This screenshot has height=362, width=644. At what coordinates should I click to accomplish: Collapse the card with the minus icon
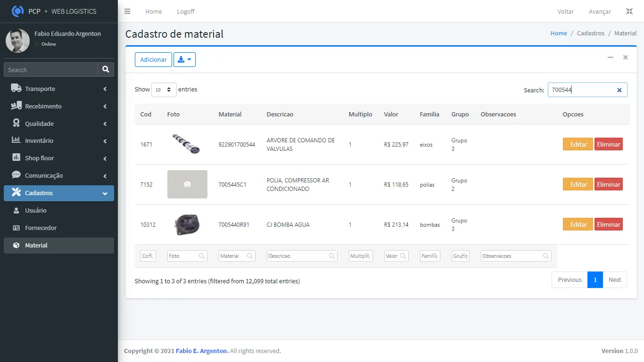611,58
